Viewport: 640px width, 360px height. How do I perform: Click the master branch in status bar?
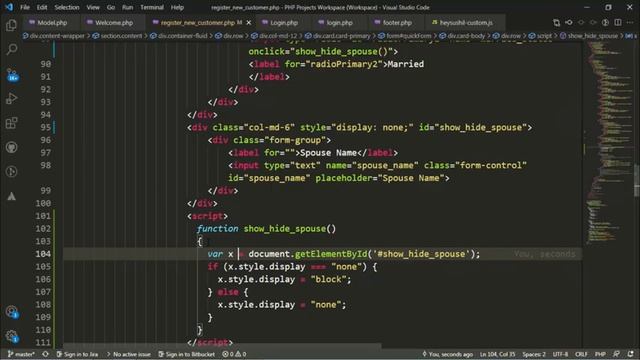(21, 354)
